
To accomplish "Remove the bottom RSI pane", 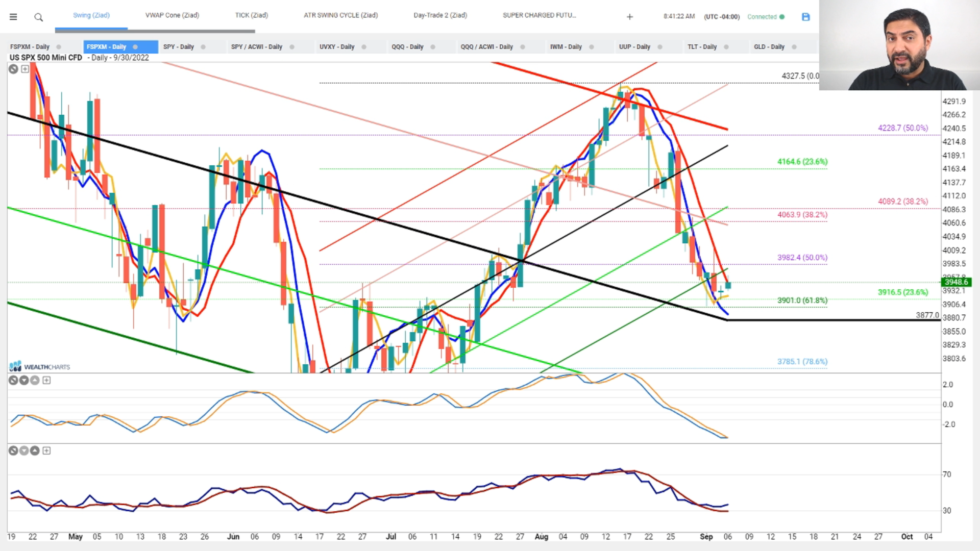I will tap(13, 450).
